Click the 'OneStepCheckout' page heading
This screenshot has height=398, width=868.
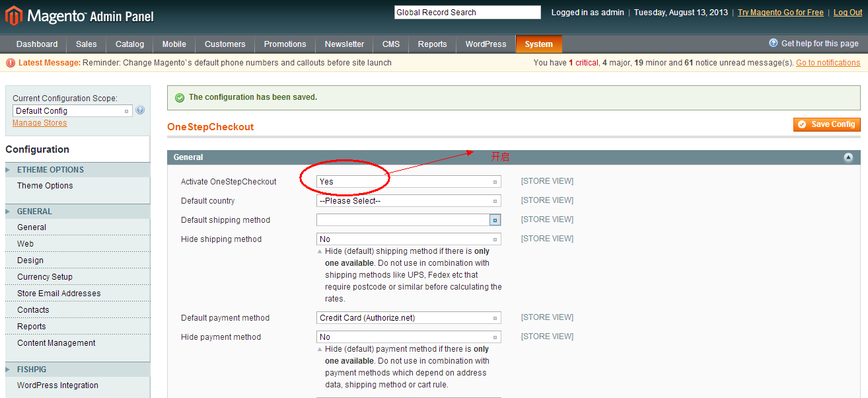211,127
